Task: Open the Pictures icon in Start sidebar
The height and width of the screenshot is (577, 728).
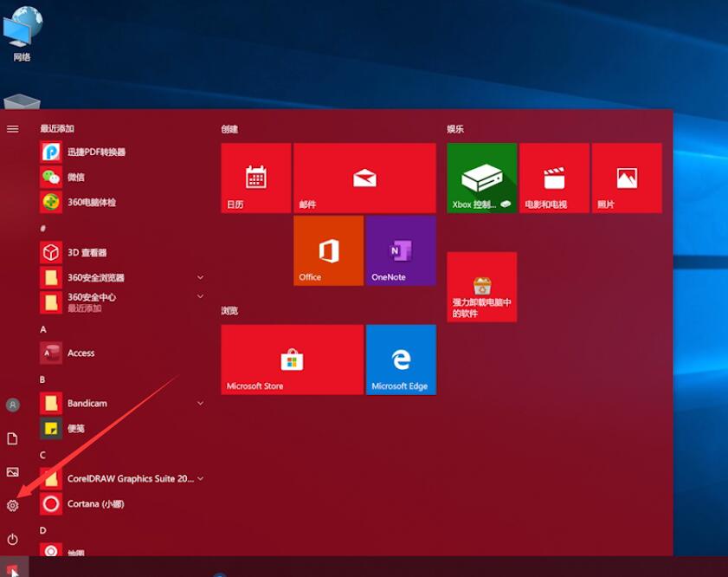Action: pyautogui.click(x=12, y=472)
